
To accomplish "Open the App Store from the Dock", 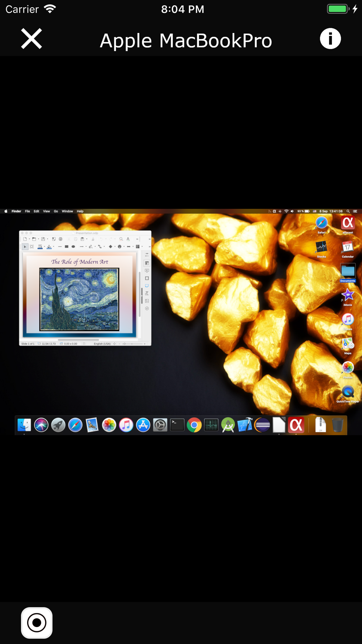I will pos(143,425).
